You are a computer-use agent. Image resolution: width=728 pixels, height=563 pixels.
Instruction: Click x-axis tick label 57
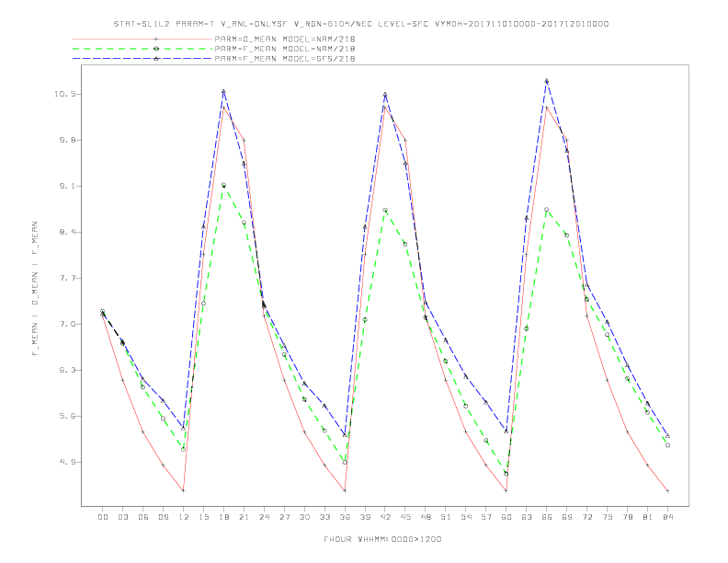pos(486,517)
